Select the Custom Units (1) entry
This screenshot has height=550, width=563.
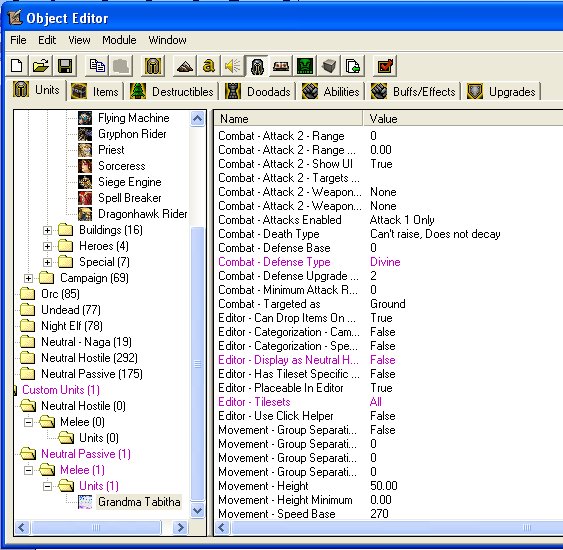click(61, 390)
